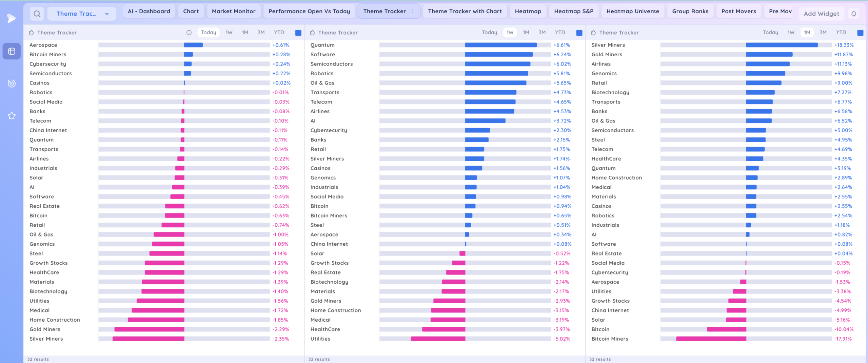This screenshot has height=363, width=868.
Task: Open the flame menu of third Theme Tracker
Action: (593, 33)
